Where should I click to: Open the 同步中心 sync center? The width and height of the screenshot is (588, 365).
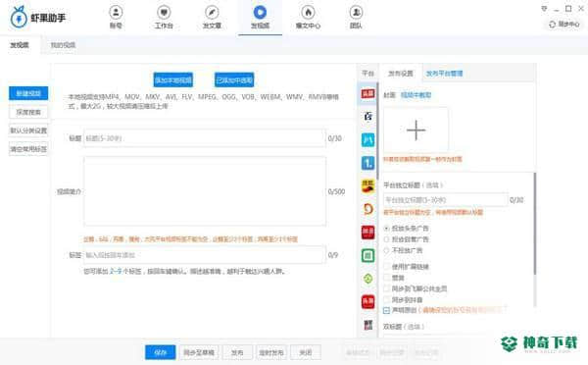564,24
